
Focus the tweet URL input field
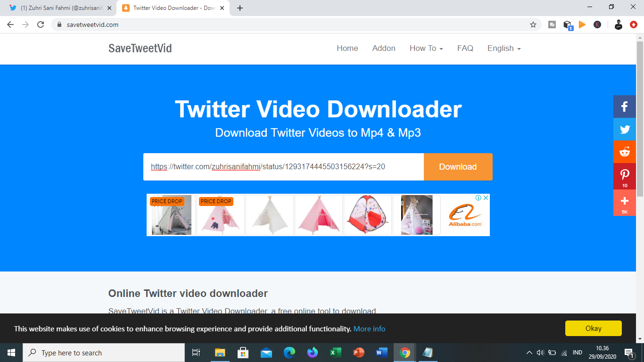(x=283, y=167)
